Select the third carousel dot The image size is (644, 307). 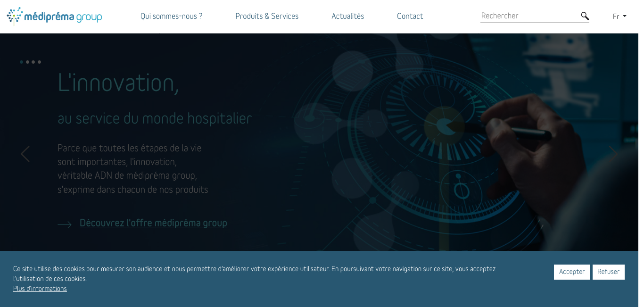33,62
